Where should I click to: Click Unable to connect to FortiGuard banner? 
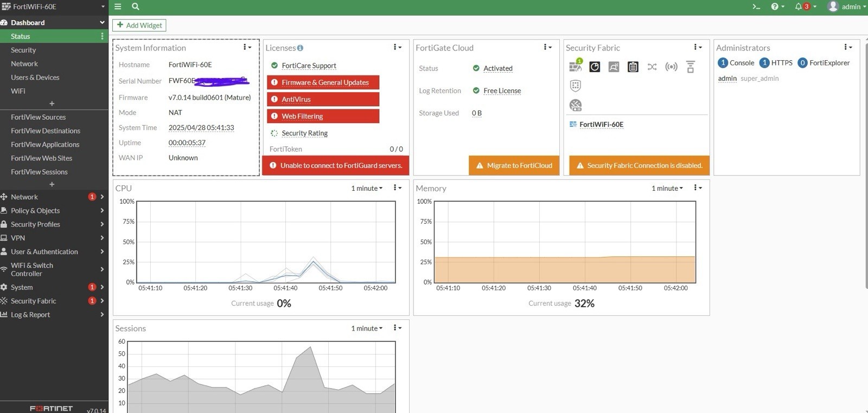335,165
